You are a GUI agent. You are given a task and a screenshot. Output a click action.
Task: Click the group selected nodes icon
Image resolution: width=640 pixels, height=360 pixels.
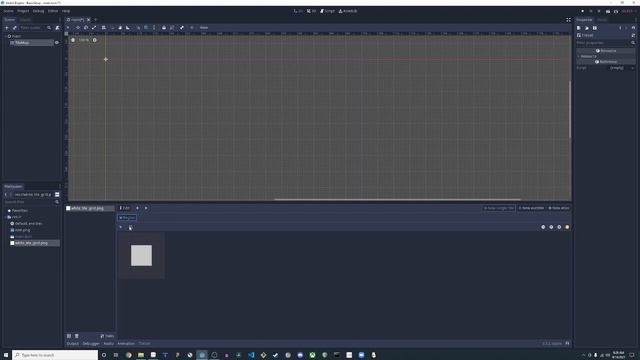tap(172, 28)
